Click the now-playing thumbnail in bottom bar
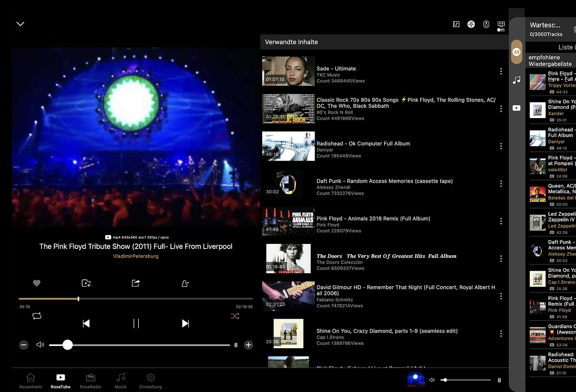 click(416, 380)
